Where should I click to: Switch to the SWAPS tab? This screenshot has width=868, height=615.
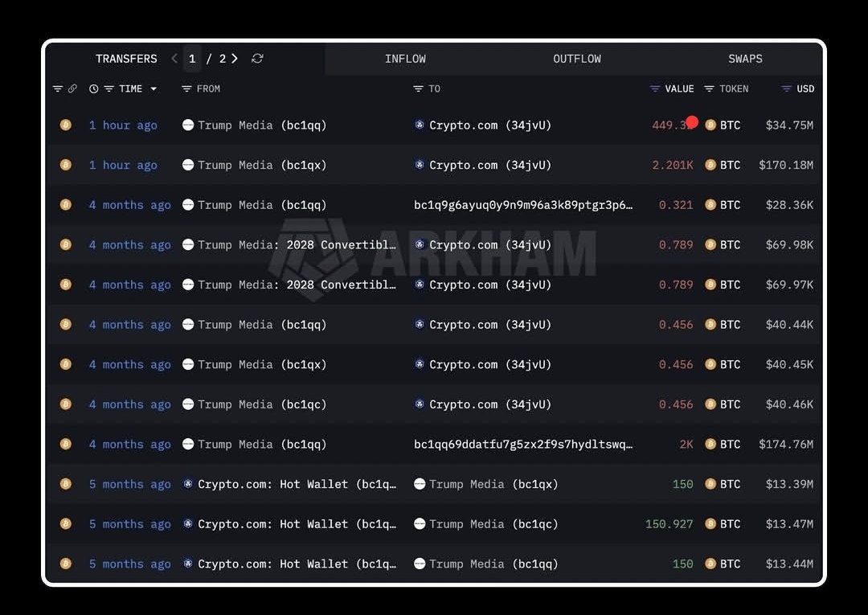(x=745, y=59)
